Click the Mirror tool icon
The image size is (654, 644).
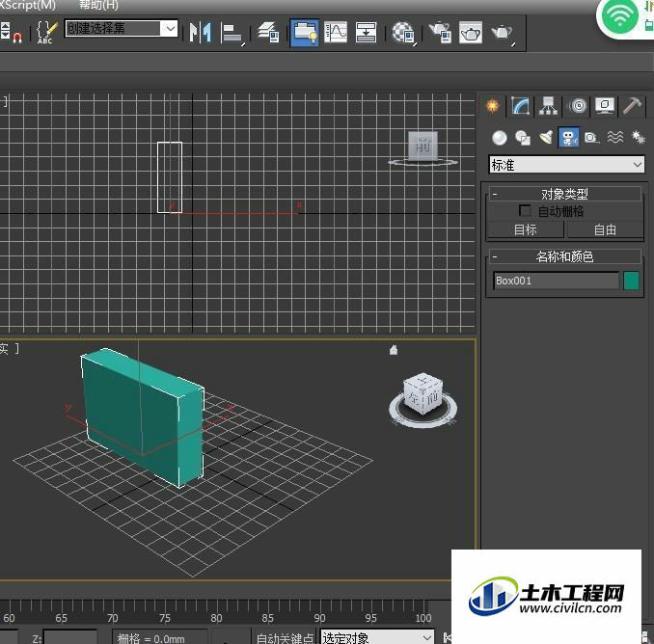pyautogui.click(x=201, y=32)
